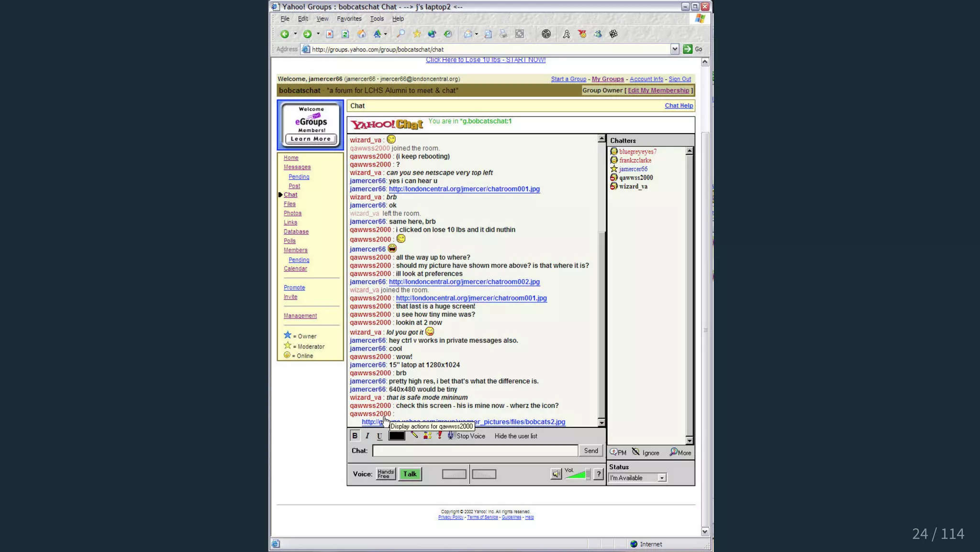Click the red exclamation emote icon
This screenshot has width=980, height=552.
439,436
